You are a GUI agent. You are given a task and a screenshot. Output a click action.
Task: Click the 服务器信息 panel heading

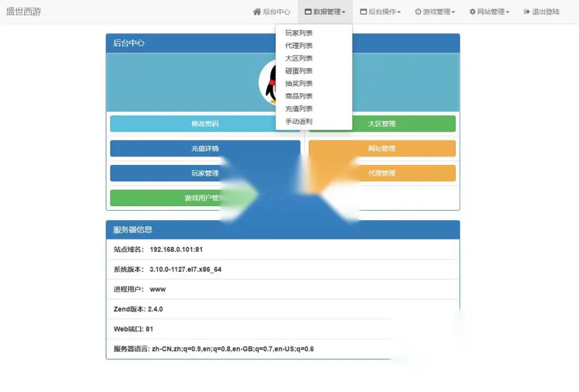click(x=283, y=230)
